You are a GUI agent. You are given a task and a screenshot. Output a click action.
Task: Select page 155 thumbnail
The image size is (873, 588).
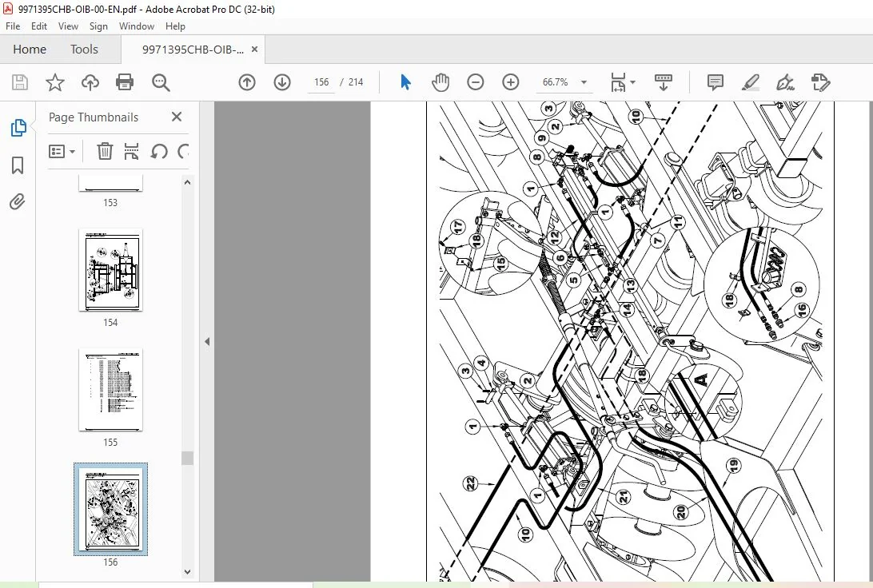click(x=111, y=389)
